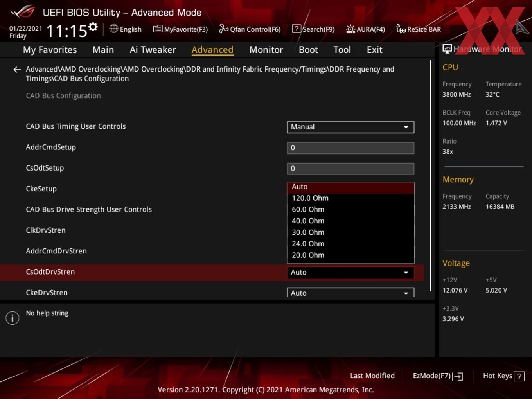532x399 pixels.
Task: Open the CsOdtDrvStren dropdown
Action: 350,272
